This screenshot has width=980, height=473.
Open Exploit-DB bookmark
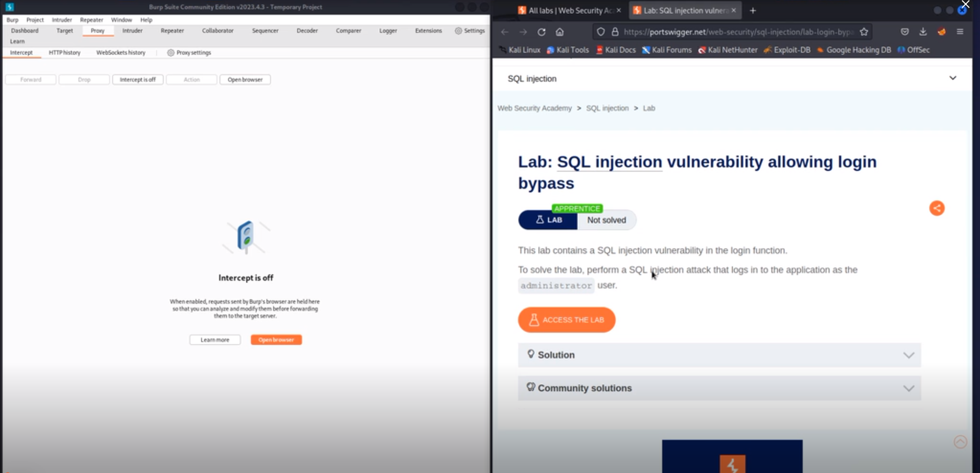pyautogui.click(x=787, y=50)
